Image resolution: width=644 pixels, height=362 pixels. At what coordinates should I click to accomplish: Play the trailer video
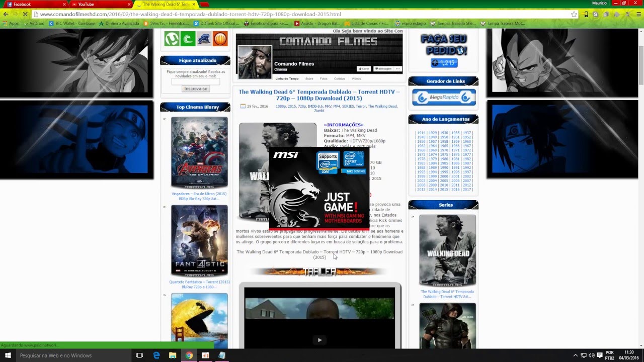319,340
